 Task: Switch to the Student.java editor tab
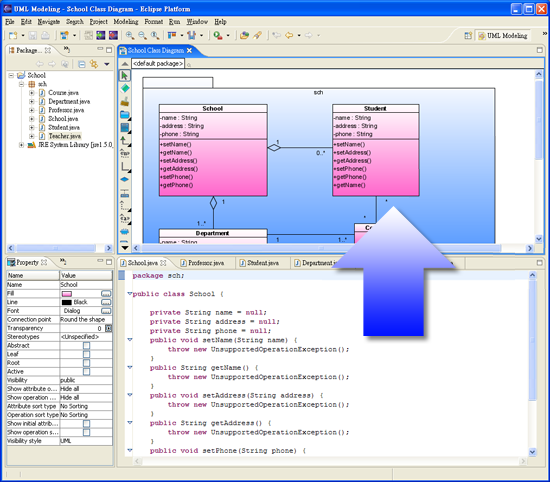tap(259, 263)
